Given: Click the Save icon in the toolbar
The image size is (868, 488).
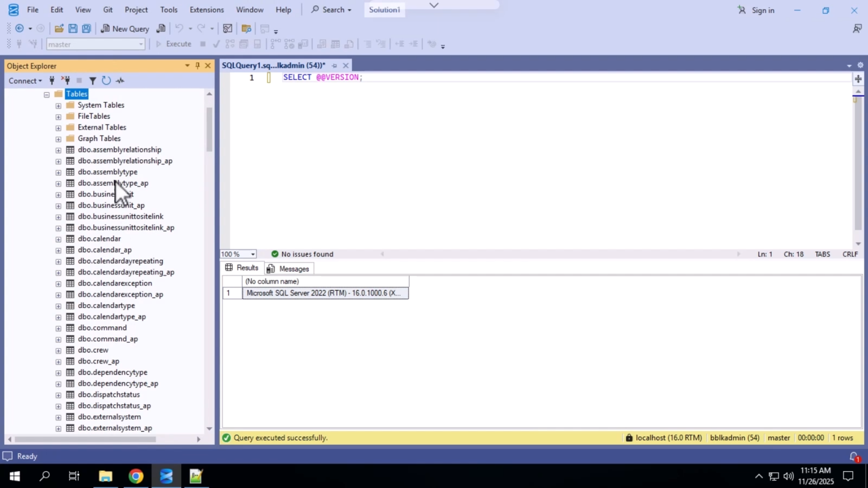Looking at the screenshot, I should click(x=72, y=28).
